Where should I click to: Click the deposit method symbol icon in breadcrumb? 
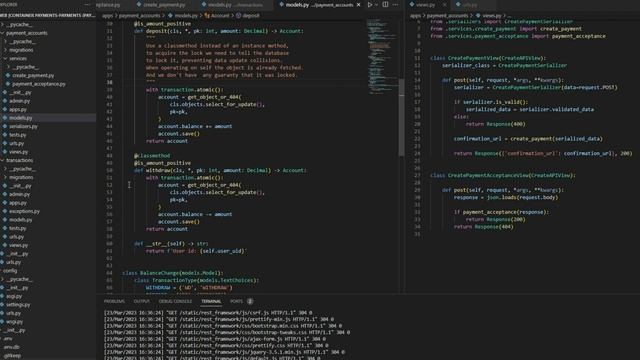coord(238,16)
